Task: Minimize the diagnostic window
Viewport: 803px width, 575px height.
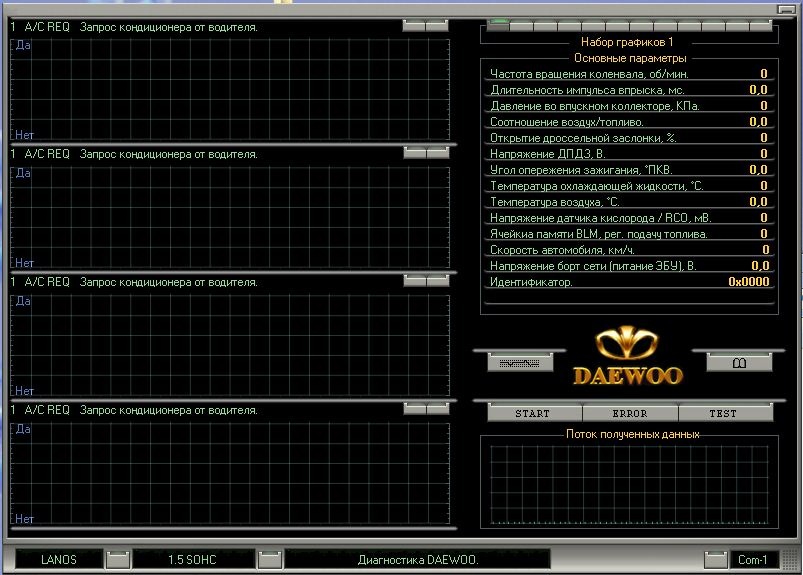Action: 786,9
